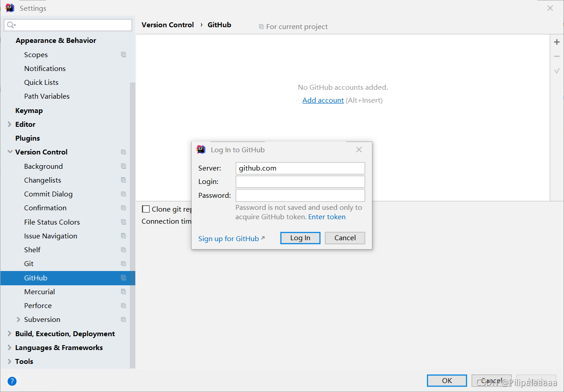Select Shelf settings page

click(x=32, y=250)
